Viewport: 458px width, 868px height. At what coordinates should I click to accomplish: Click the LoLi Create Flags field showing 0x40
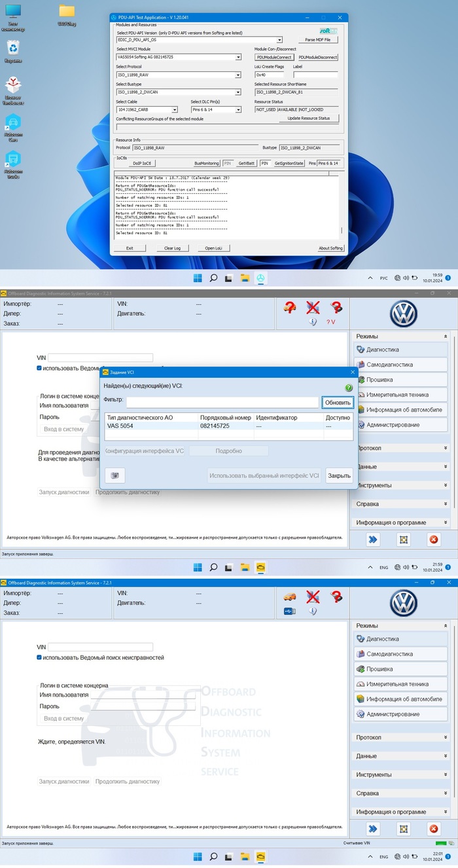tap(270, 75)
